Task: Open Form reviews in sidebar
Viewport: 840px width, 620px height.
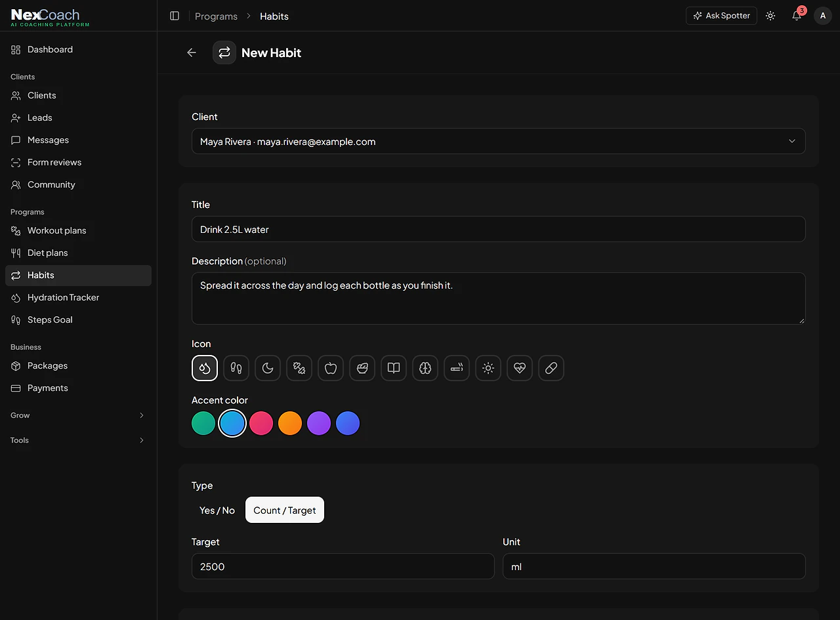Action: (x=78, y=162)
